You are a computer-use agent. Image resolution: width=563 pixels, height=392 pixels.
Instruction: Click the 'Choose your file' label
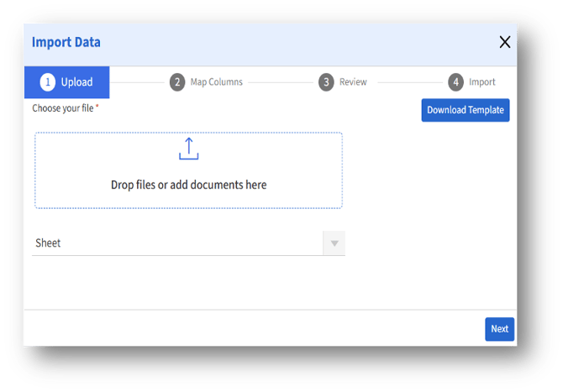click(62, 108)
